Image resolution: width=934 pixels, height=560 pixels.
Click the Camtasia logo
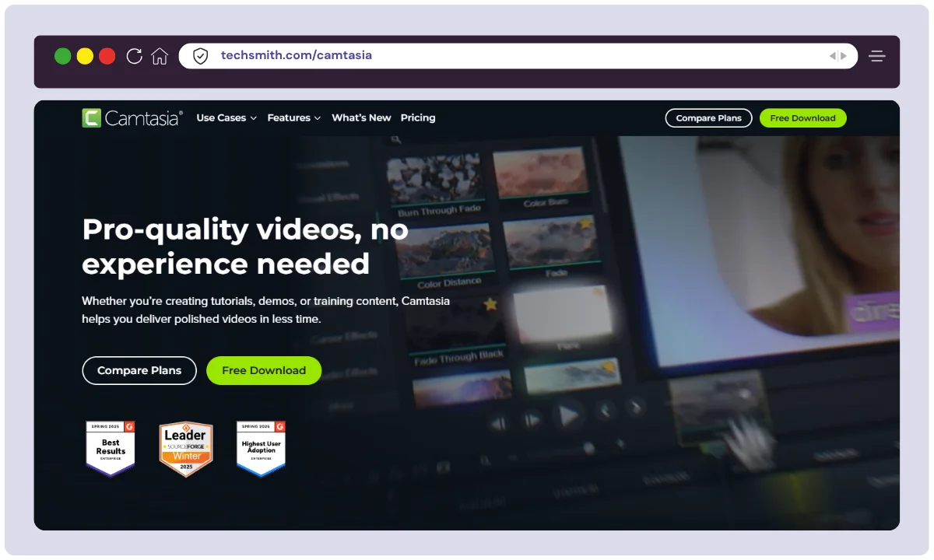[132, 118]
